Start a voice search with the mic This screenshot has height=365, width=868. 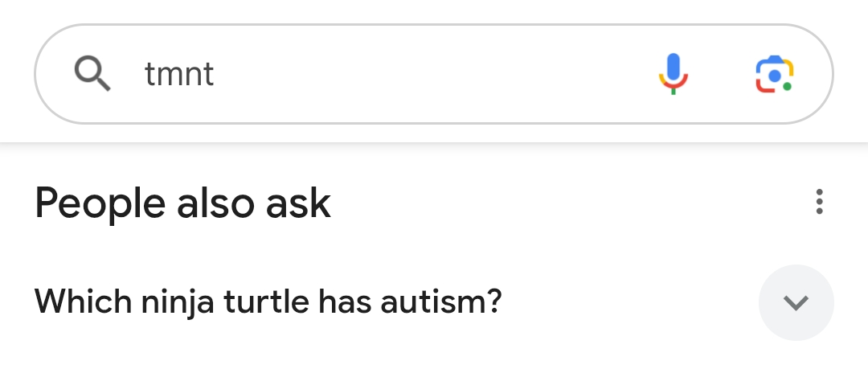(x=674, y=74)
